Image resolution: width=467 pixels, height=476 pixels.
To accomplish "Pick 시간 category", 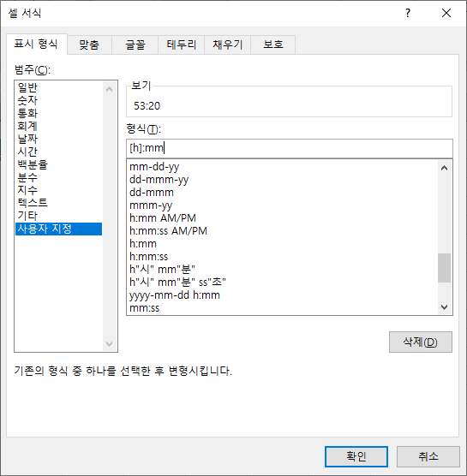I will 58,152.
